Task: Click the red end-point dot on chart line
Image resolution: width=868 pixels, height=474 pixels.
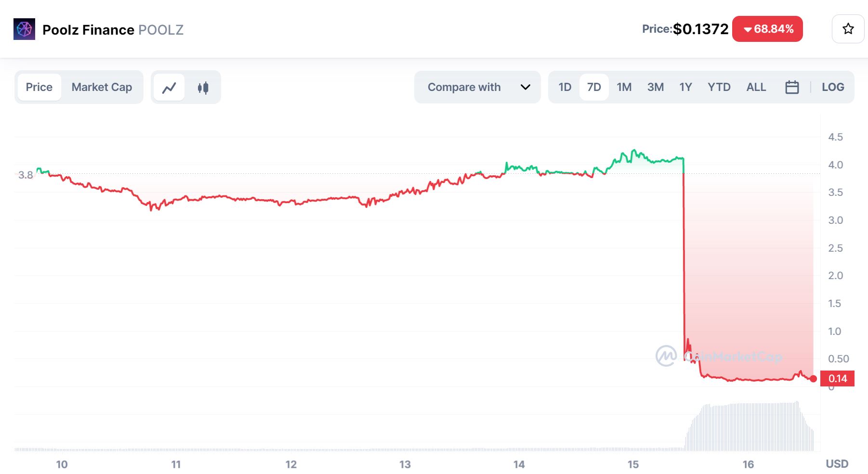Action: coord(814,379)
